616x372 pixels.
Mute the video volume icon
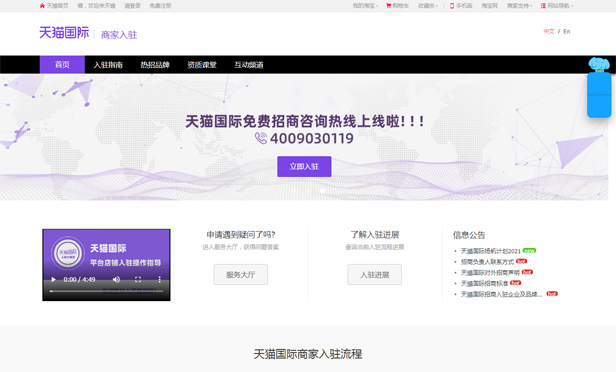click(x=116, y=279)
